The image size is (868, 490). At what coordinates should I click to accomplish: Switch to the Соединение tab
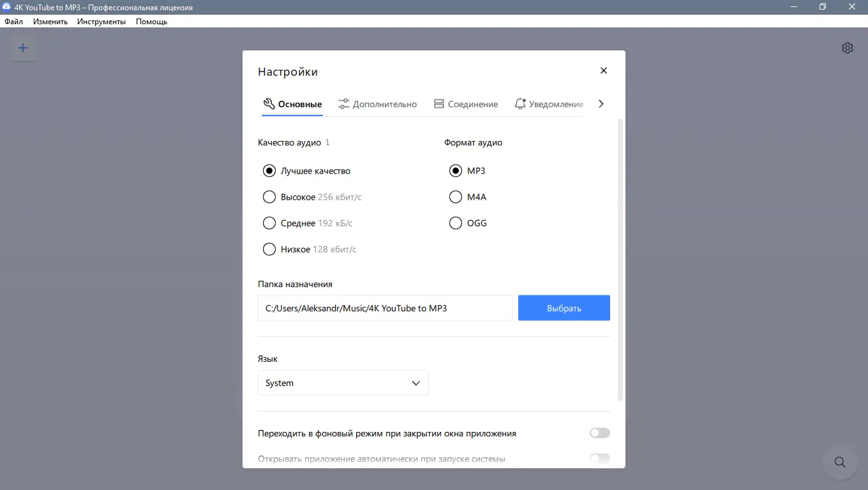(x=466, y=104)
